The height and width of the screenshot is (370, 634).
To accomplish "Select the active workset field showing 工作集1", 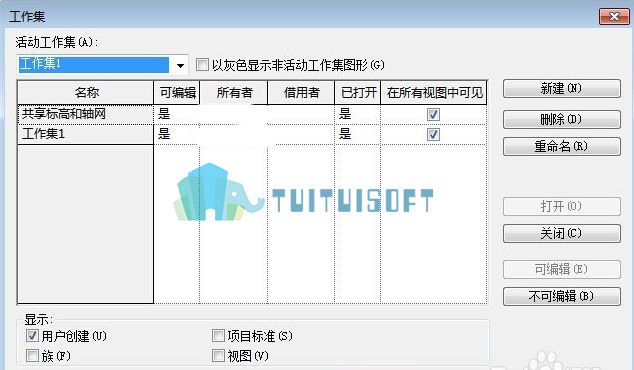I will [x=94, y=65].
